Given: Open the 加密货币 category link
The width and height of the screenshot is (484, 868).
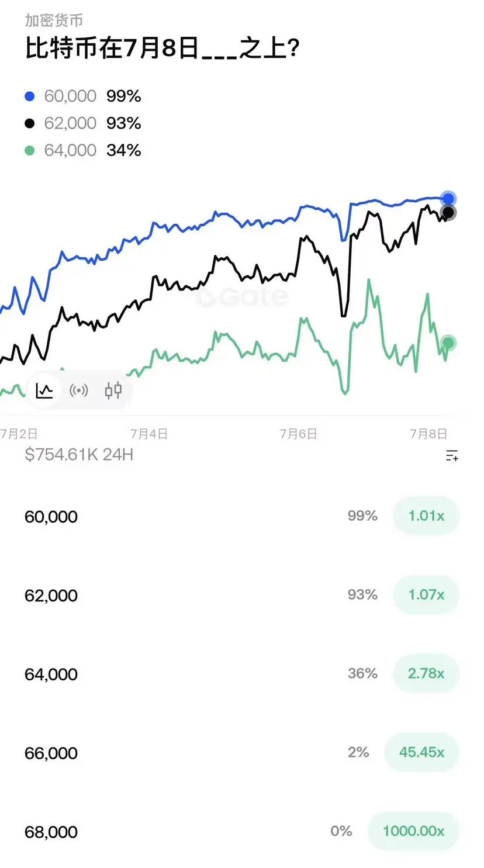Looking at the screenshot, I should [x=54, y=20].
